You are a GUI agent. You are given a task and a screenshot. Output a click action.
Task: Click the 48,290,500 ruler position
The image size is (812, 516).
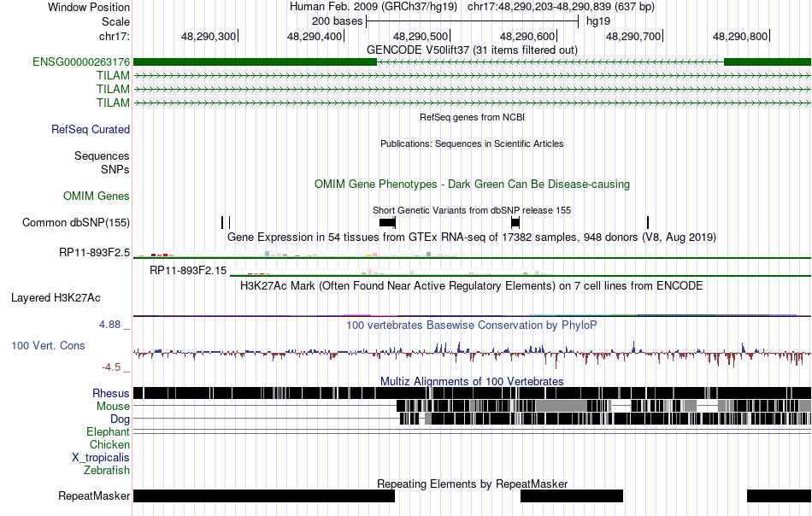point(421,36)
